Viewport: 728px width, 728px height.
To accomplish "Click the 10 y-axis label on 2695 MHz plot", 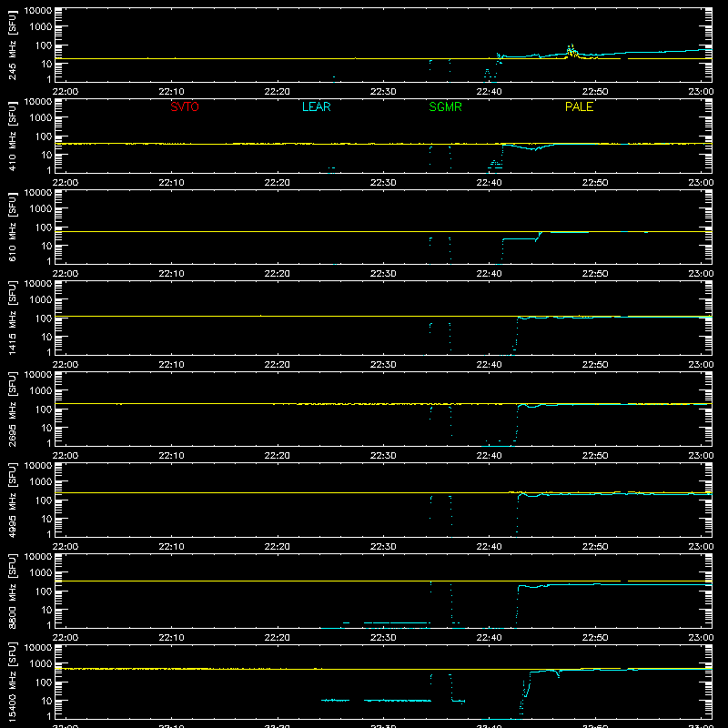I will [46, 428].
